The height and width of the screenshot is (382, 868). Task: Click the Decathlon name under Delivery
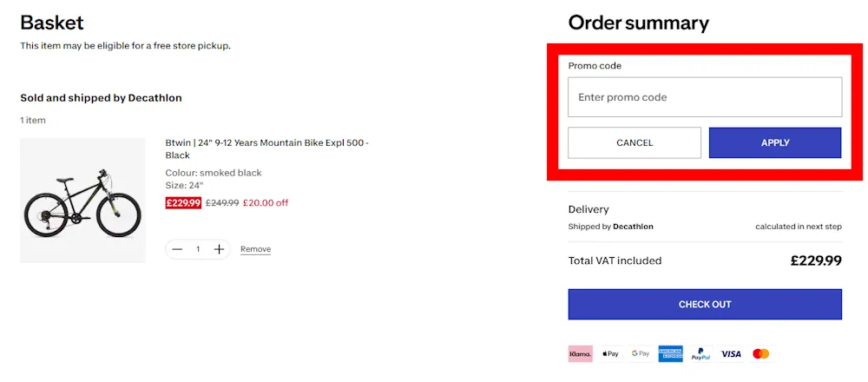click(x=633, y=227)
